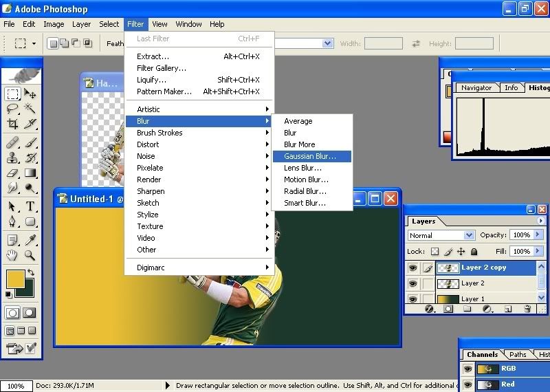Select the Move tool
The image size is (550, 392).
(30, 94)
